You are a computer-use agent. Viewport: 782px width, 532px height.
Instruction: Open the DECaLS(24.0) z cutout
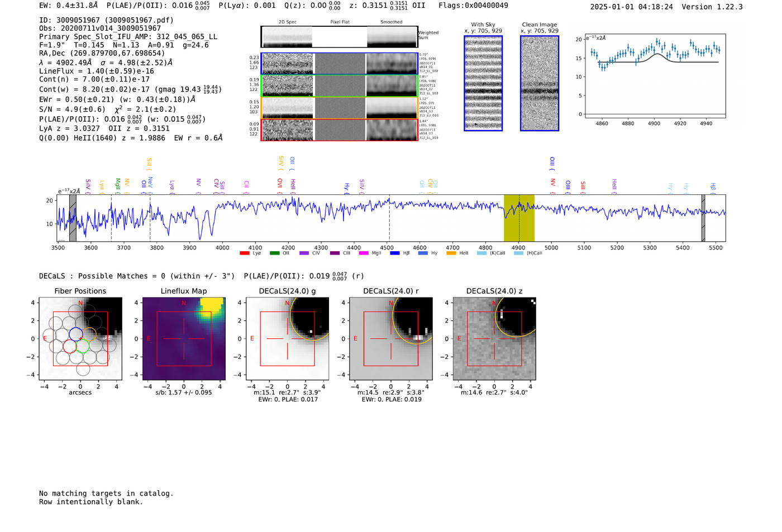point(494,338)
